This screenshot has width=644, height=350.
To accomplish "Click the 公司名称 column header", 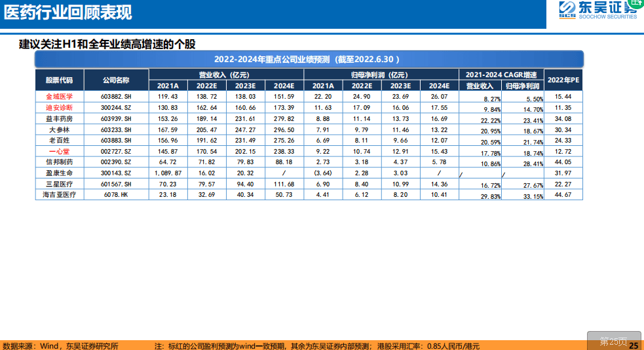I will 116,80.
